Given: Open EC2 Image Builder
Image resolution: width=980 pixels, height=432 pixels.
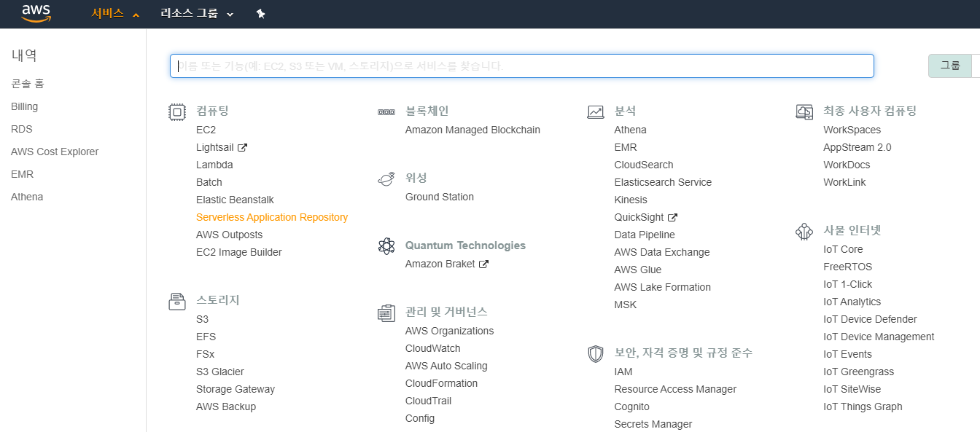Looking at the screenshot, I should 239,252.
